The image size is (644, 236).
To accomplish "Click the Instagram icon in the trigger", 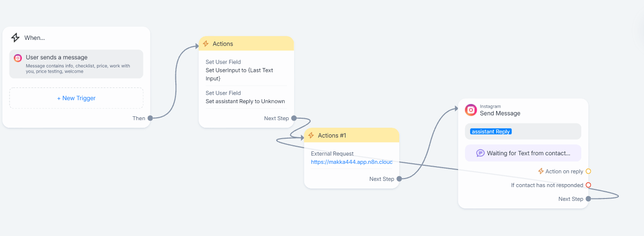I will tap(18, 58).
